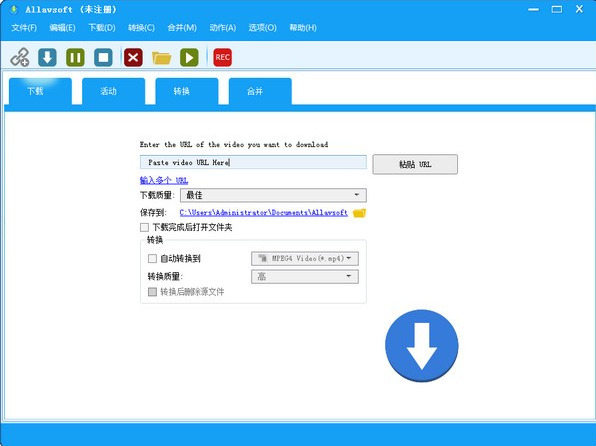The image size is (596, 446).
Task: Pause downloads using green pause icon
Action: (x=75, y=57)
